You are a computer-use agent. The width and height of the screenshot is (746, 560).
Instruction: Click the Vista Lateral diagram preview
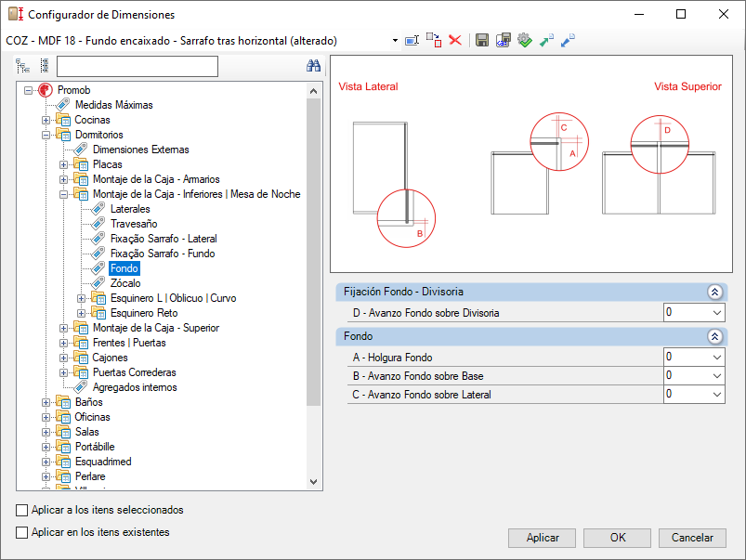coord(394,185)
